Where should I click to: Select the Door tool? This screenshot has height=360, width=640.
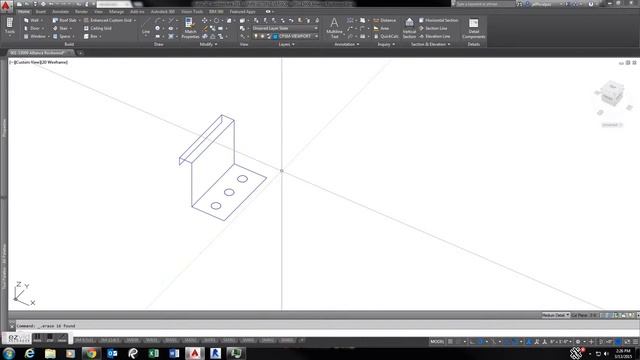point(32,28)
